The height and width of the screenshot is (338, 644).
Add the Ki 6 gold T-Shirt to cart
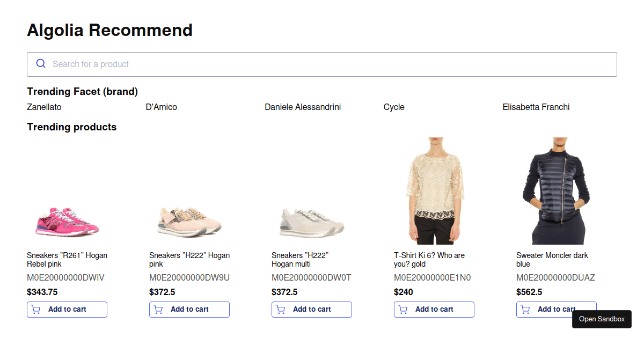[x=434, y=310]
